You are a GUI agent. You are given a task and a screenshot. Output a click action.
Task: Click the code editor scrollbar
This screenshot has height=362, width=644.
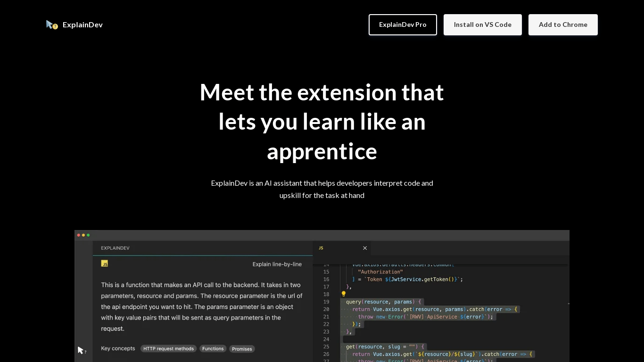[568, 304]
